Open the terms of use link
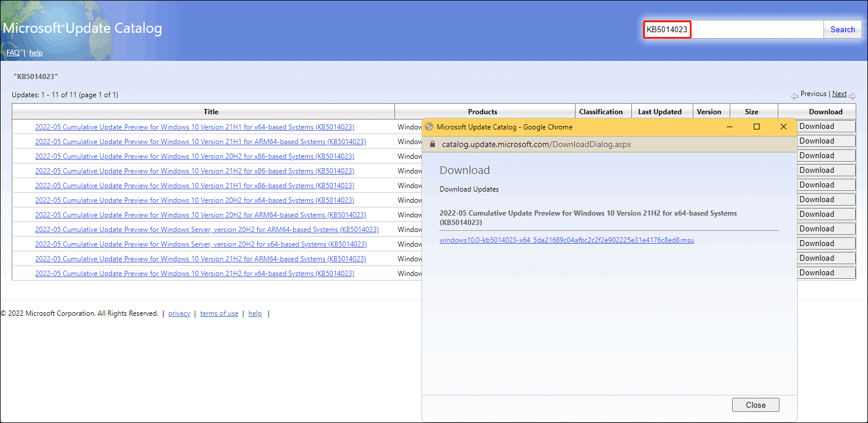The image size is (868, 423). point(219,313)
